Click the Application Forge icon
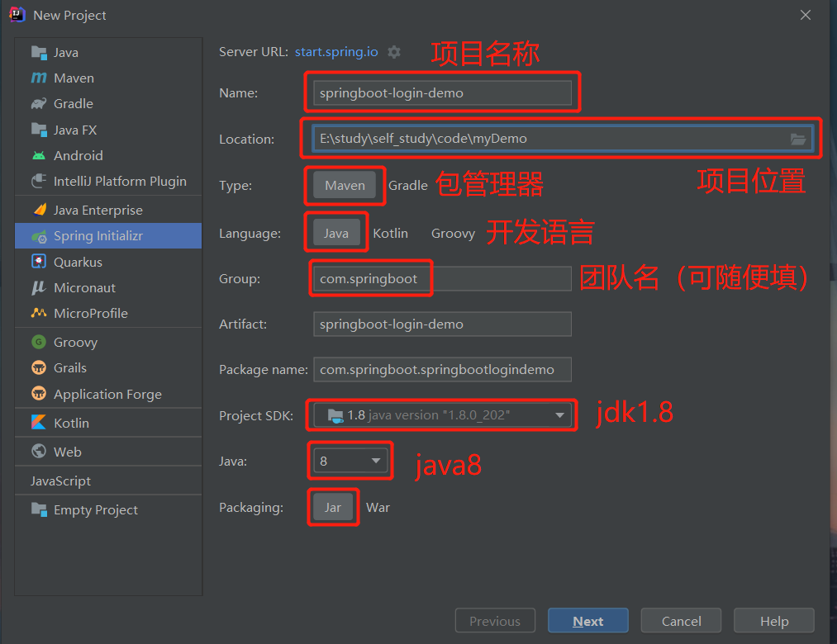The width and height of the screenshot is (837, 644). 39,394
